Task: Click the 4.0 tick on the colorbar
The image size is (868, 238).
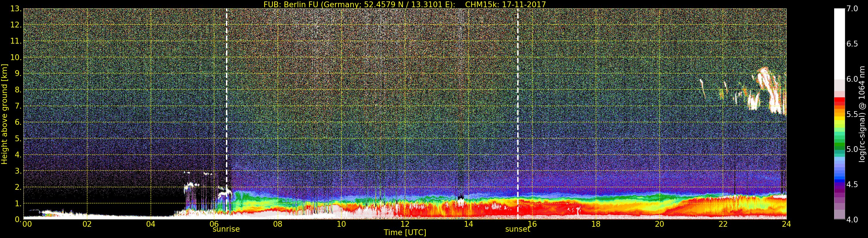Action: click(x=852, y=220)
